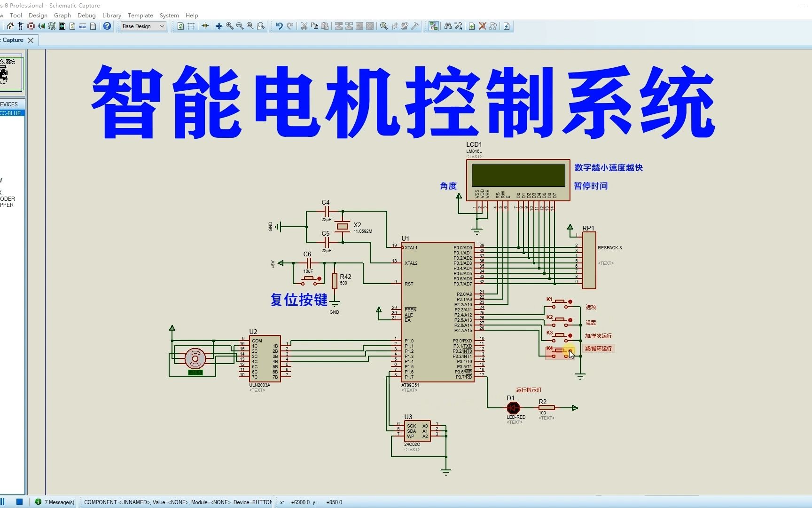Exit to parent sheet icon

493,26
